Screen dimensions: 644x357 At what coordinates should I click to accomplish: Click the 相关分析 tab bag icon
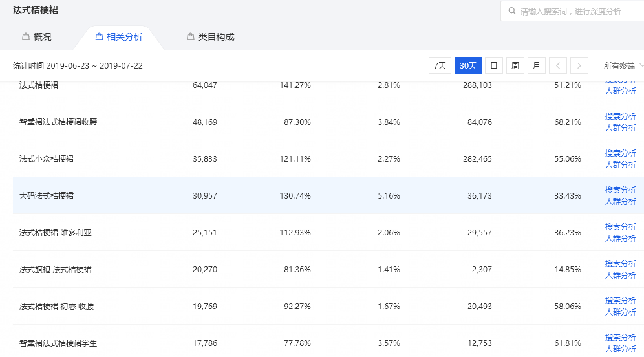[x=99, y=37]
